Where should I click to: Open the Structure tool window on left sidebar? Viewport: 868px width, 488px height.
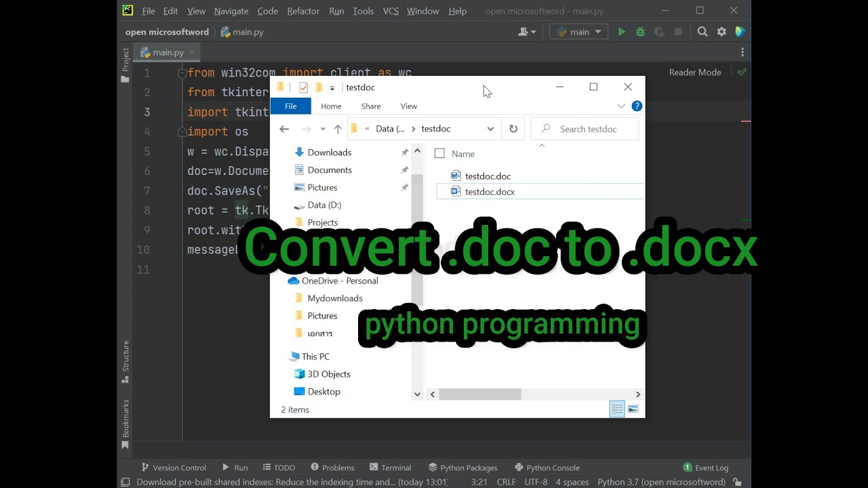tap(125, 361)
